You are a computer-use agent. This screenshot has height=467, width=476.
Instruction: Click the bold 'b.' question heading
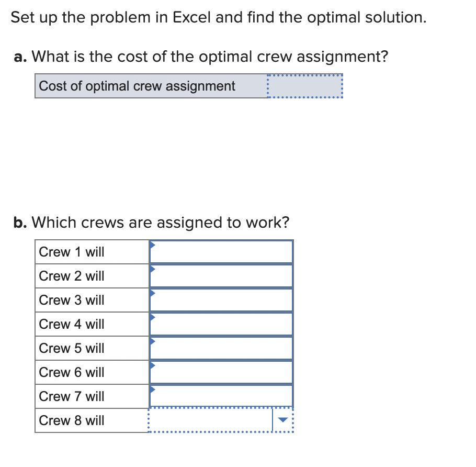[20, 222]
